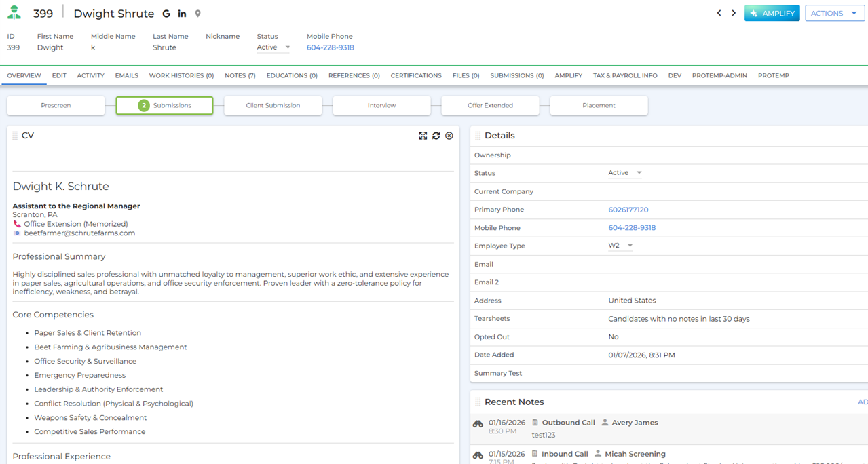Open the ACTIONS dropdown menu

(835, 13)
